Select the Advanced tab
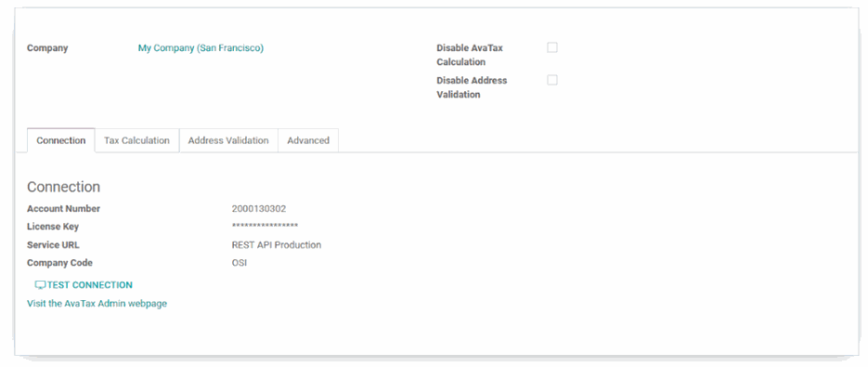The height and width of the screenshot is (367, 868). [308, 140]
